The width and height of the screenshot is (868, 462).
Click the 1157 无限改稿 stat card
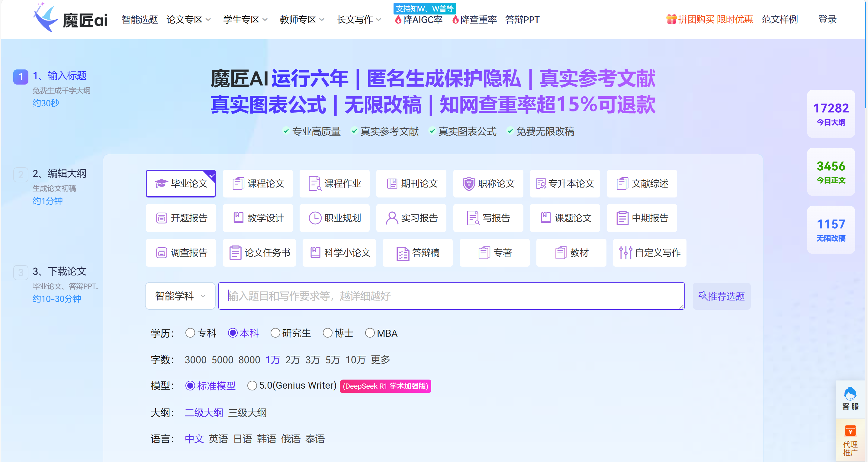[x=831, y=230]
